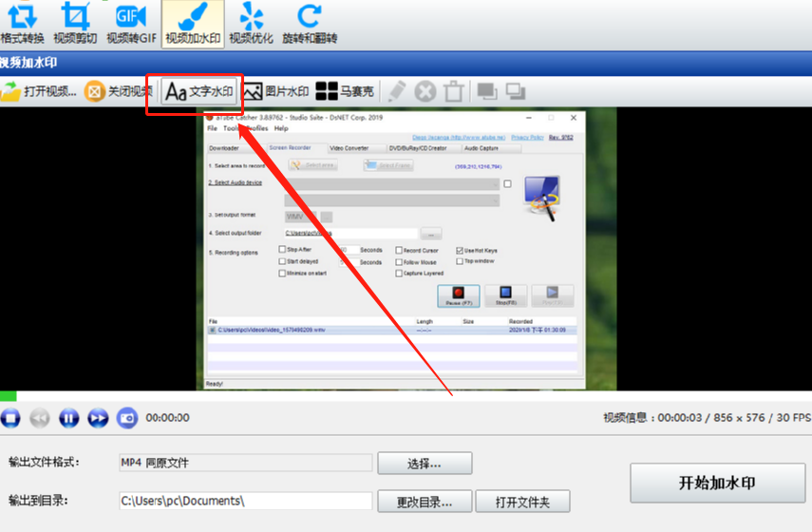The height and width of the screenshot is (532, 812).
Task: Click the pencil edit watermark icon
Action: [x=396, y=92]
